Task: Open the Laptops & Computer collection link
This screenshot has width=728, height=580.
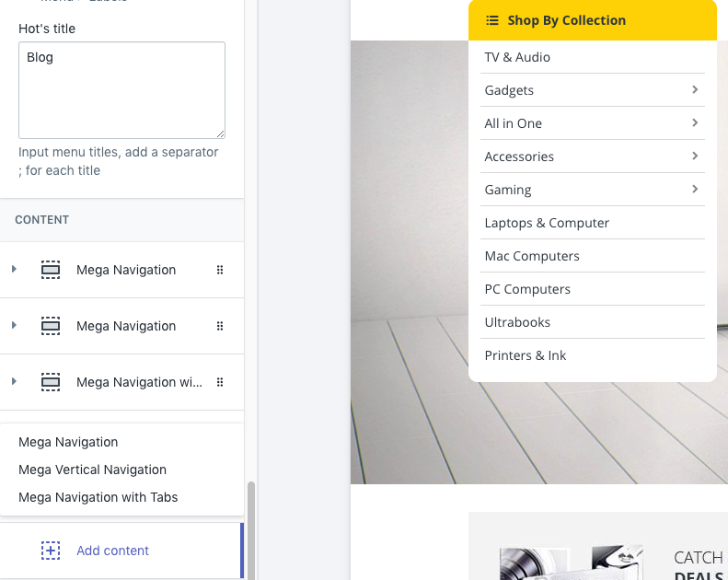Action: click(547, 223)
